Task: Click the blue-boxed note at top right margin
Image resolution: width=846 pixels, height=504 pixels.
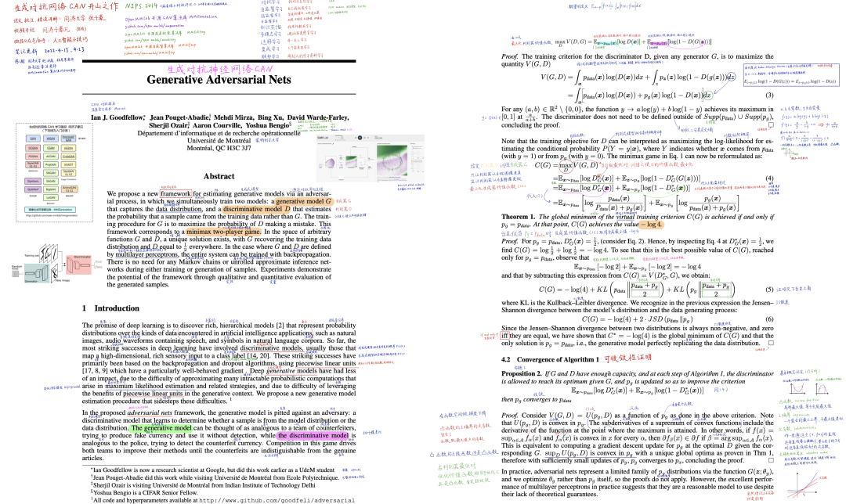Action: pos(791,75)
